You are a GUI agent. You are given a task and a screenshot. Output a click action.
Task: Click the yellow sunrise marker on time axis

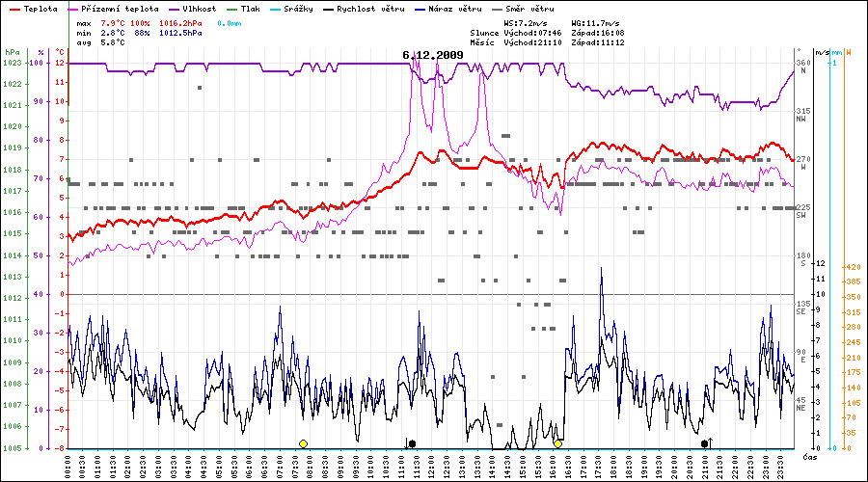pyautogui.click(x=303, y=443)
